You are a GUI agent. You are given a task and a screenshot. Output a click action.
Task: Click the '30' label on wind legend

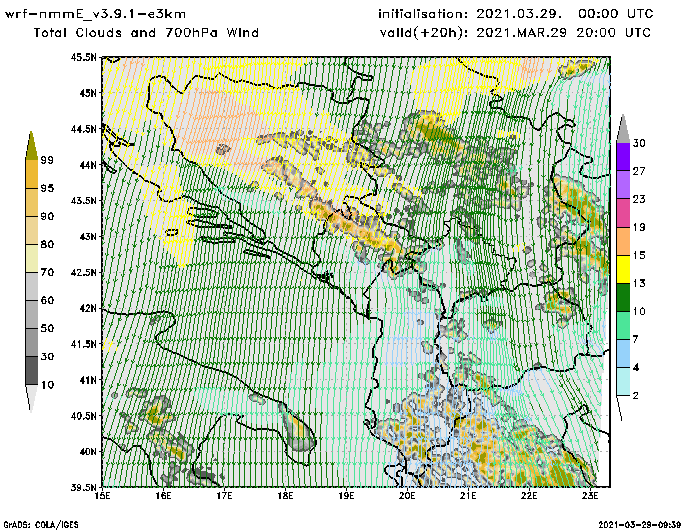point(639,143)
